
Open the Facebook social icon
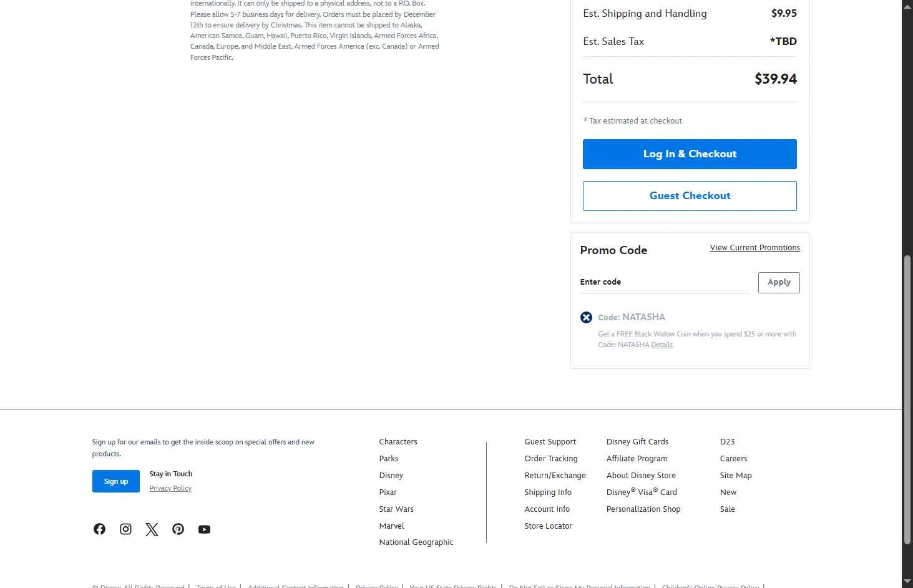pyautogui.click(x=99, y=529)
